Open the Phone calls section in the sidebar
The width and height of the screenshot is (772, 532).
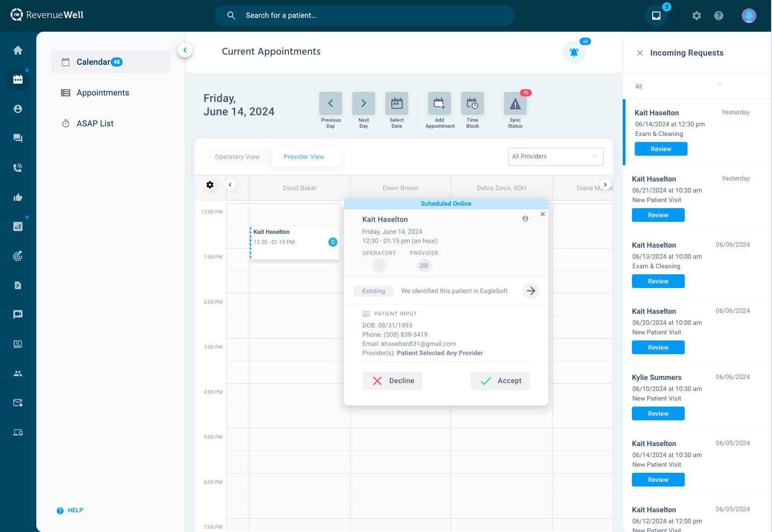click(x=18, y=167)
